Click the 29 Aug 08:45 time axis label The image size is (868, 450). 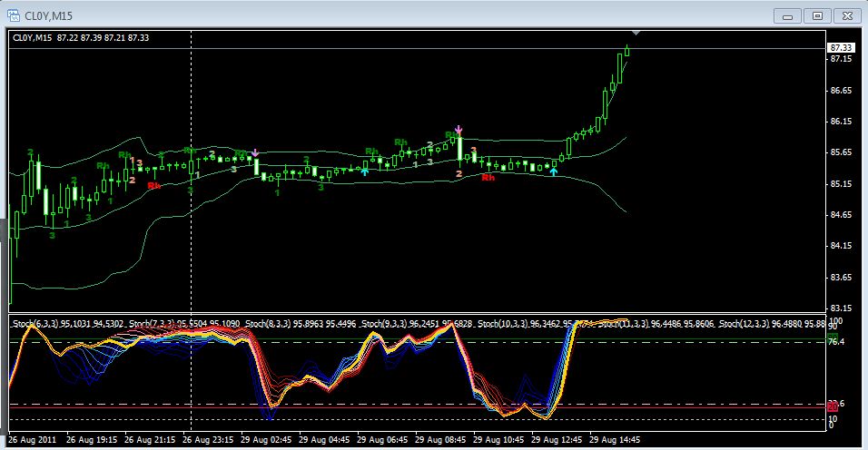tap(440, 440)
